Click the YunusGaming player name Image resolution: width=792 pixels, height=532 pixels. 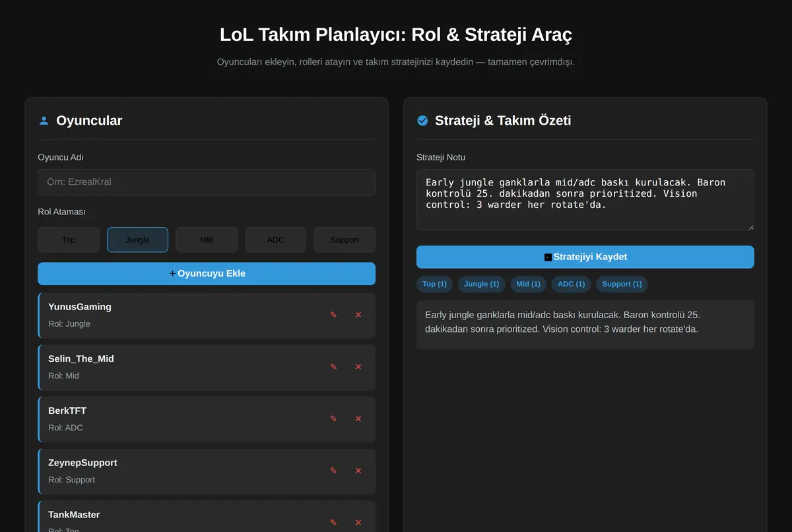[80, 307]
